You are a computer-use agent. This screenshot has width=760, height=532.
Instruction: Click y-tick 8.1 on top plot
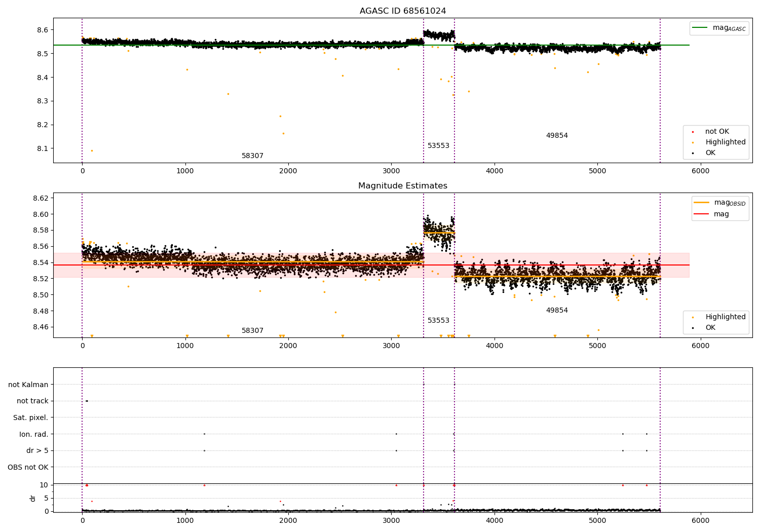[43, 149]
